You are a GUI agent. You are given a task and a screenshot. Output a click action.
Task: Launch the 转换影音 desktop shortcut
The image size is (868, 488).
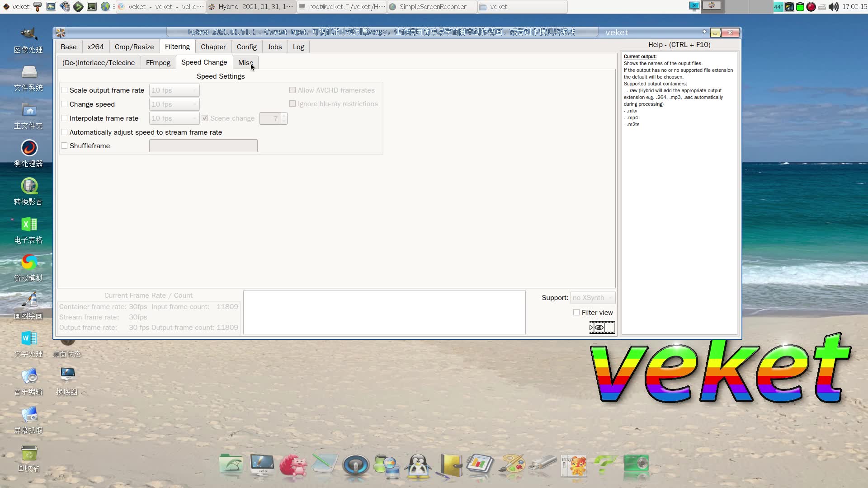(29, 187)
